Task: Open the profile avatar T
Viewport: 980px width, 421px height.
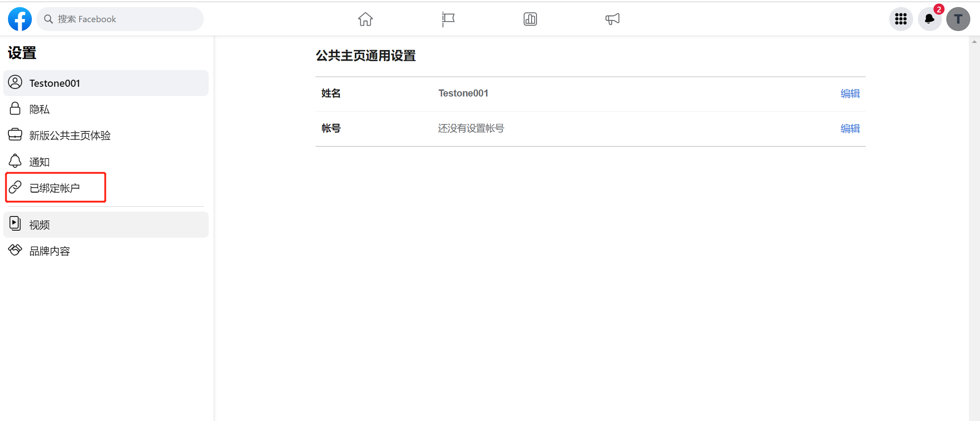Action: pos(958,19)
